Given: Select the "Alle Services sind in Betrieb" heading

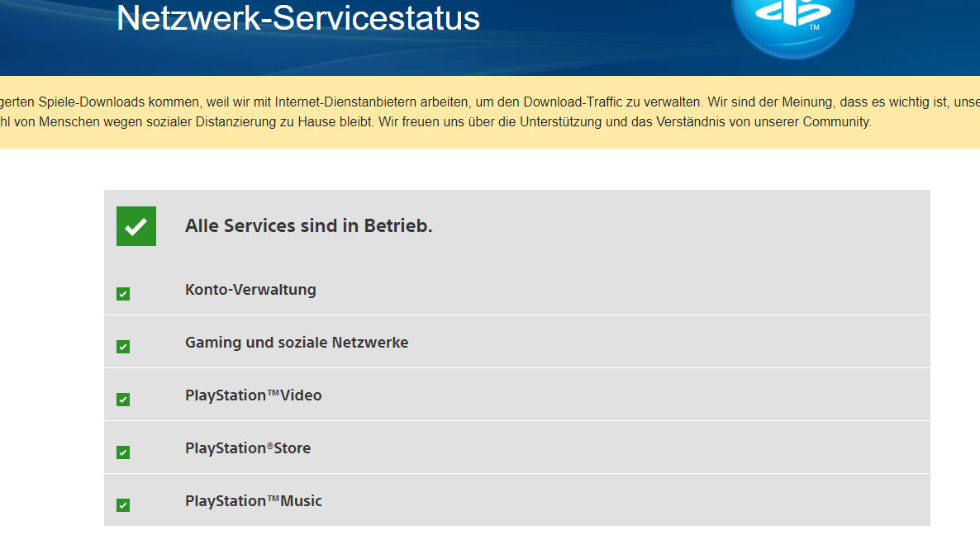Looking at the screenshot, I should (x=308, y=226).
